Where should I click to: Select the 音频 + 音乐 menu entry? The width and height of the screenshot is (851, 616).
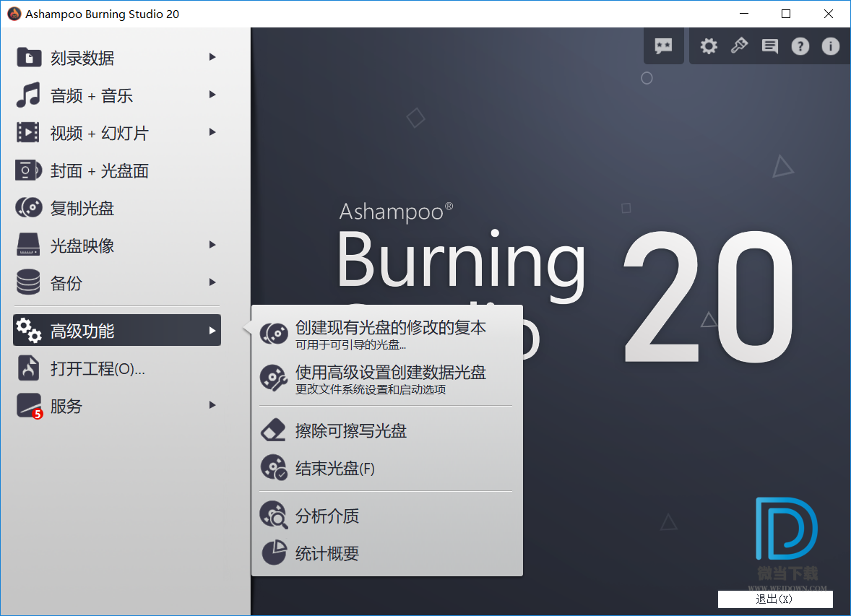[x=117, y=95]
